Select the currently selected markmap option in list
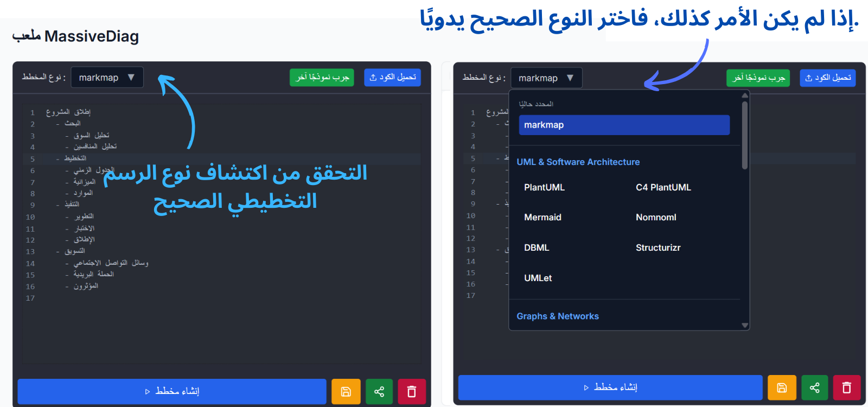This screenshot has width=868, height=407. (x=624, y=125)
